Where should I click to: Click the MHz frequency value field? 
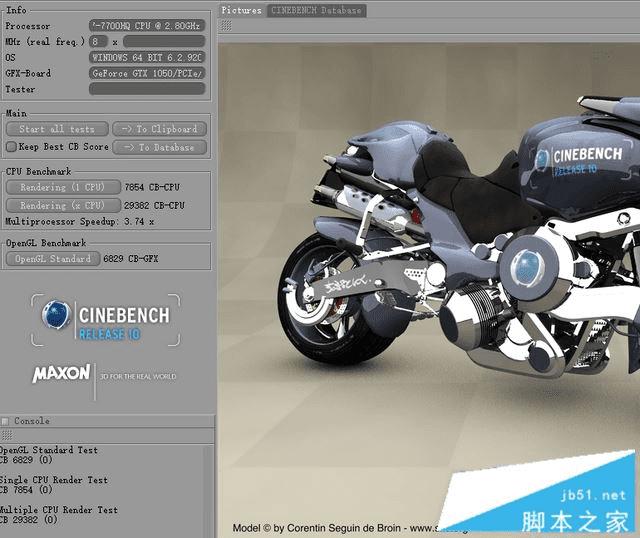click(164, 42)
